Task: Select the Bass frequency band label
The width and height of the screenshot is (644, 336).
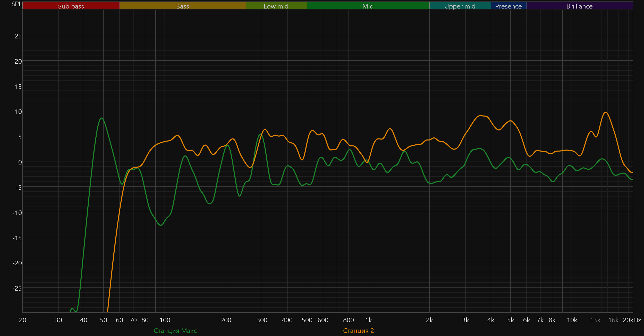Action: (x=182, y=6)
